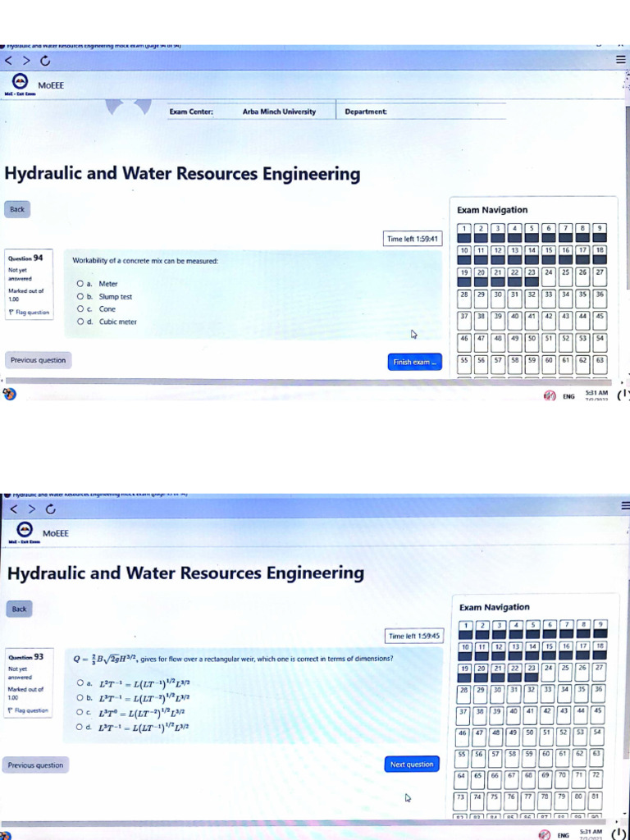
Task: Click ENG language indicator below Question 93 page
Action: 563,834
